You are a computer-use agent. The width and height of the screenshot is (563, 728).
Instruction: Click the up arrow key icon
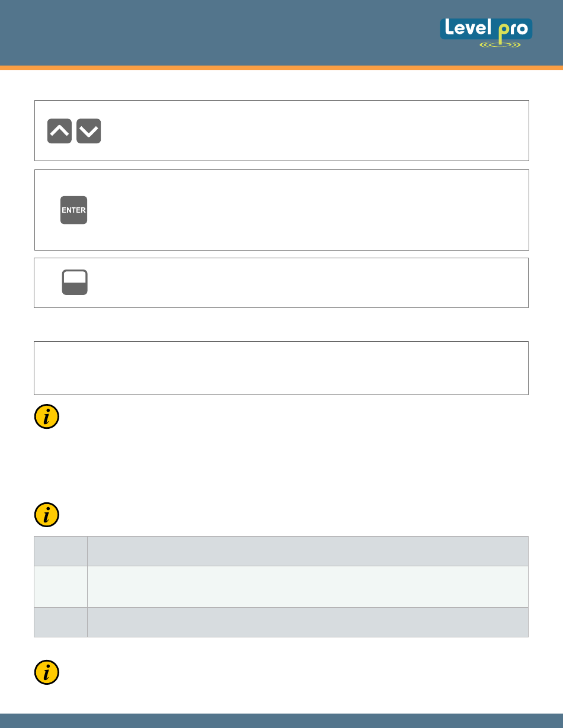(x=59, y=131)
